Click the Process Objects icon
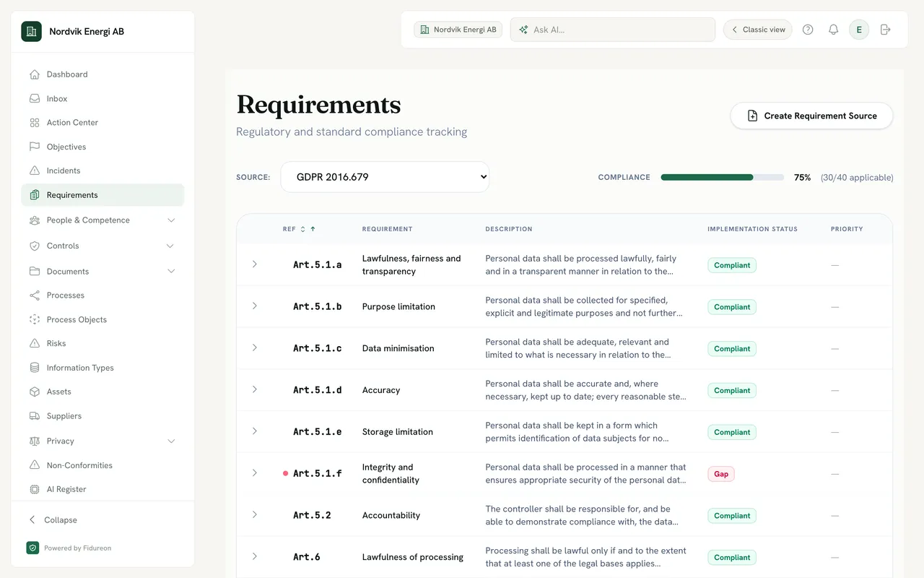The image size is (924, 578). [x=35, y=319]
